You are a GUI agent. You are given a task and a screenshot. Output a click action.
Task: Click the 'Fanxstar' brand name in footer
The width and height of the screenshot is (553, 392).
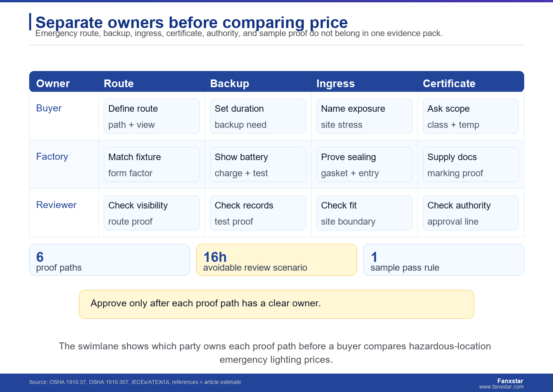[x=510, y=381]
